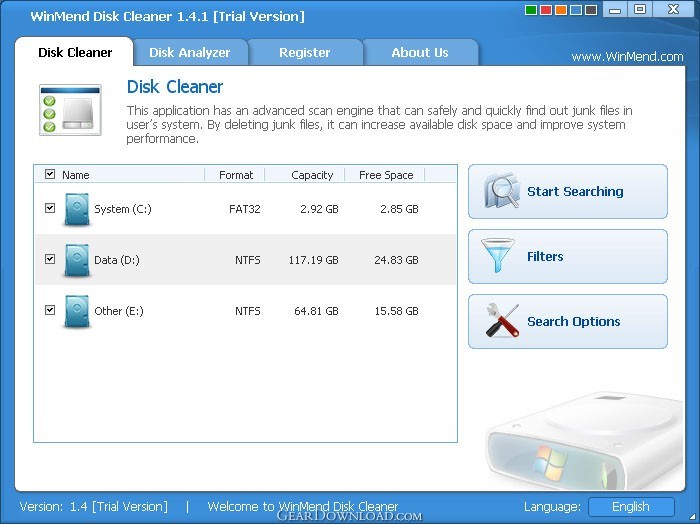This screenshot has width=700, height=524.
Task: Click the magnifying glass search icon
Action: coord(502,191)
